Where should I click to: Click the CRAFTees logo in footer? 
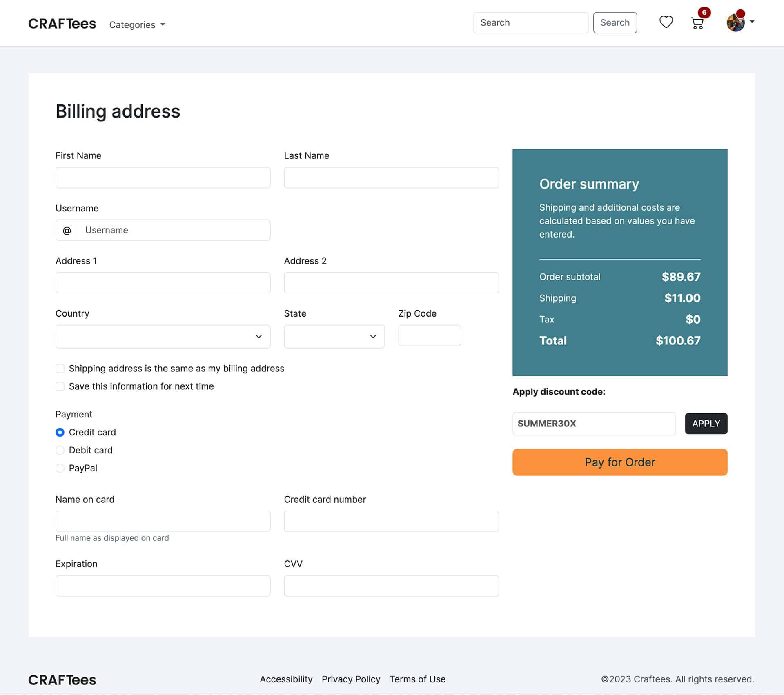tap(62, 680)
